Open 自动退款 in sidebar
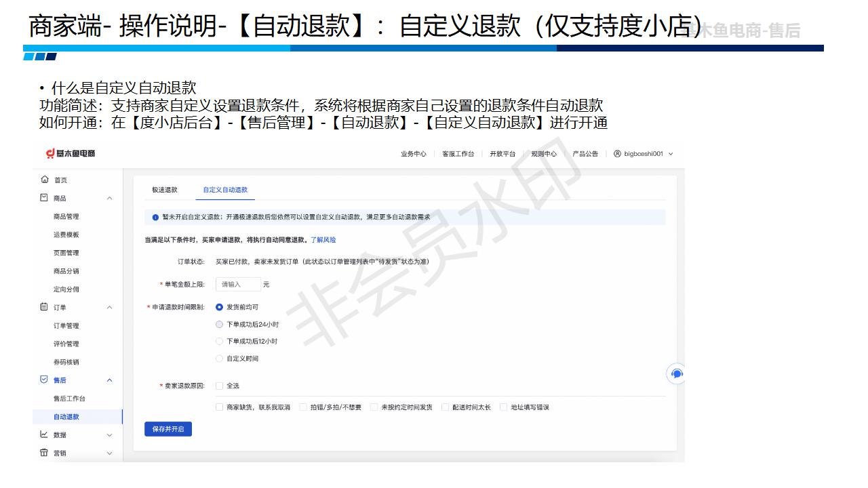The height and width of the screenshot is (488, 868). 66,417
